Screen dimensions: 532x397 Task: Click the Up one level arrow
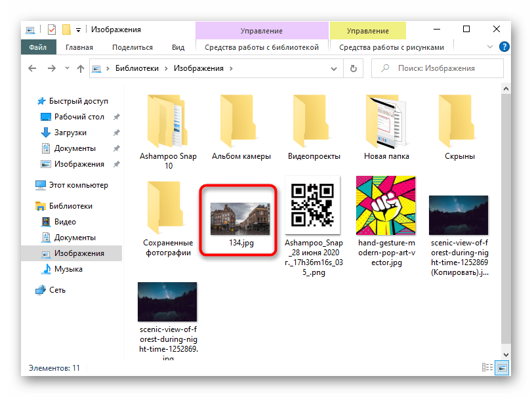click(x=80, y=68)
